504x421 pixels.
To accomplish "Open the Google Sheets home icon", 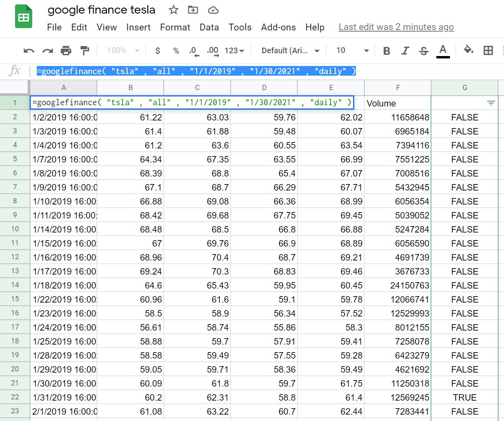I will tap(24, 16).
